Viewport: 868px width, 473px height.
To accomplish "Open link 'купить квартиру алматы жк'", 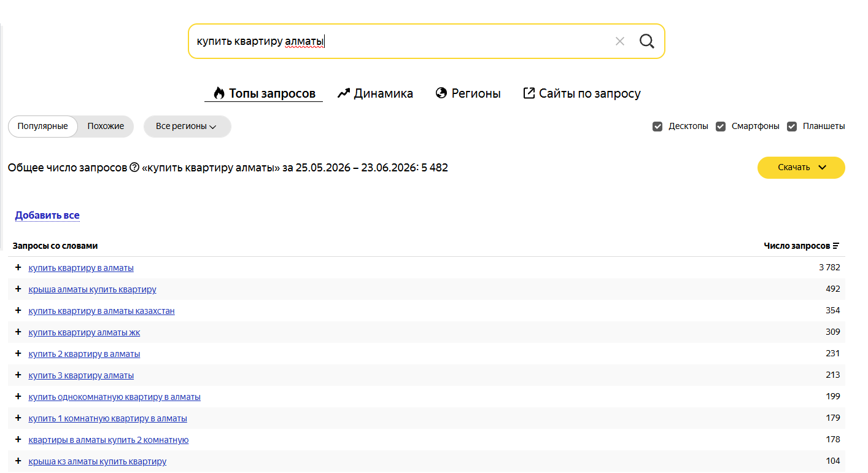I will click(84, 332).
